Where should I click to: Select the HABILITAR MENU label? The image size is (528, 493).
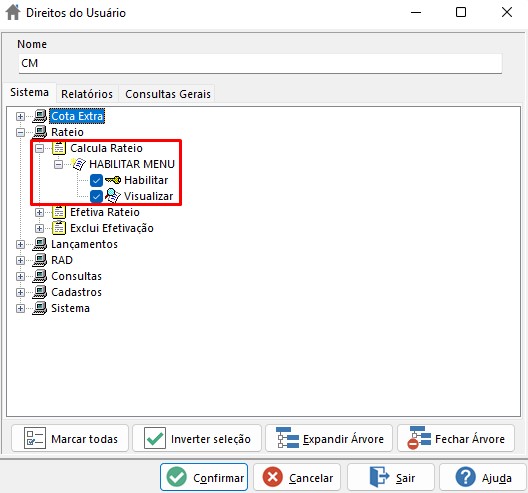point(132,164)
